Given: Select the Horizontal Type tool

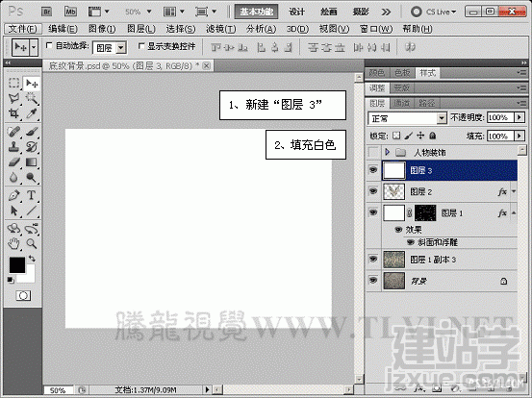Looking at the screenshot, I should (32, 195).
